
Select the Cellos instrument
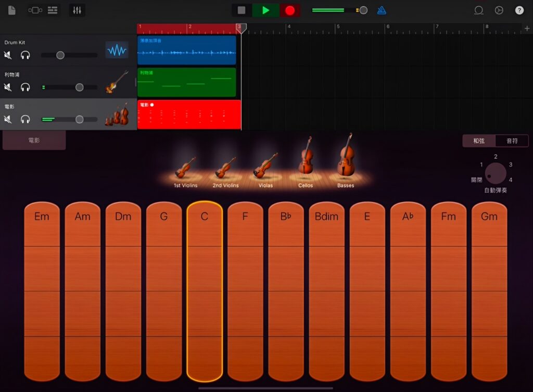tap(306, 158)
